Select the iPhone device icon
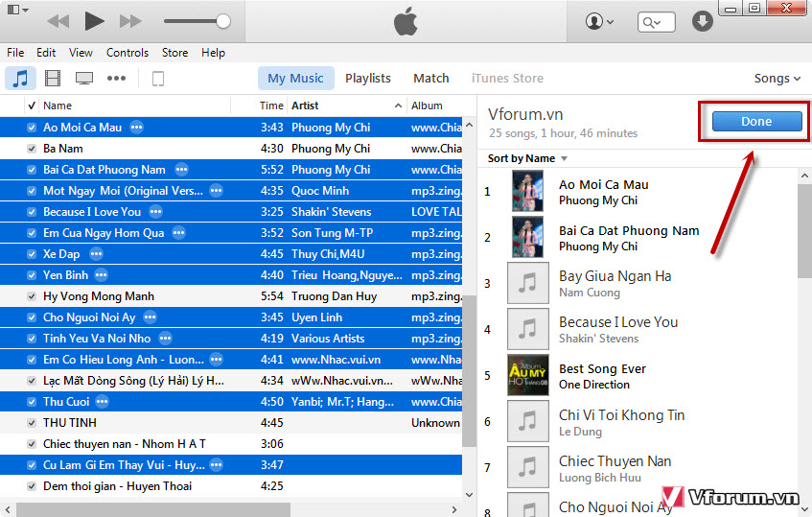The height and width of the screenshot is (517, 812). pyautogui.click(x=158, y=79)
